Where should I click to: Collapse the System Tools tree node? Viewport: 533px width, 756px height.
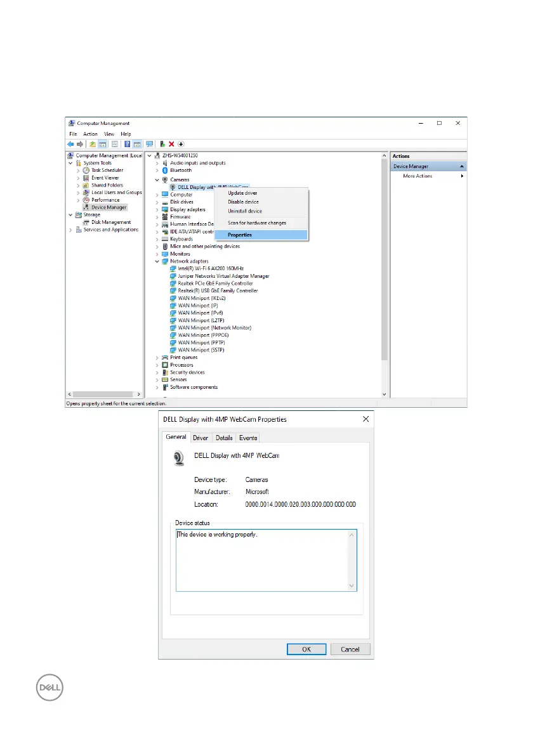70,163
